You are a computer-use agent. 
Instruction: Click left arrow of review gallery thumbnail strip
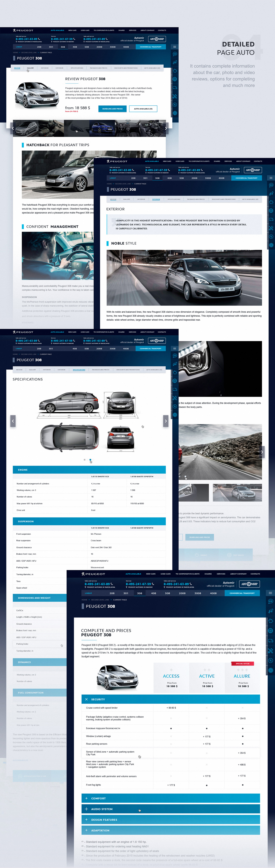point(13,128)
